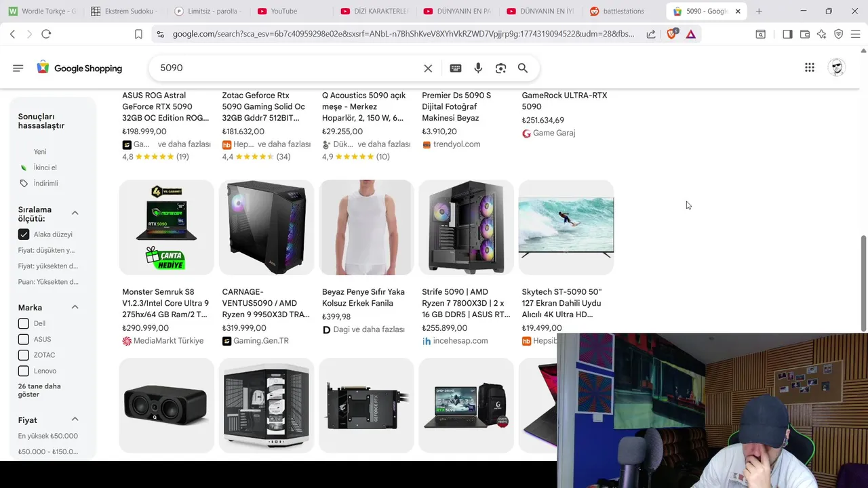Open the on-screen keyboard input tool

(x=456, y=68)
